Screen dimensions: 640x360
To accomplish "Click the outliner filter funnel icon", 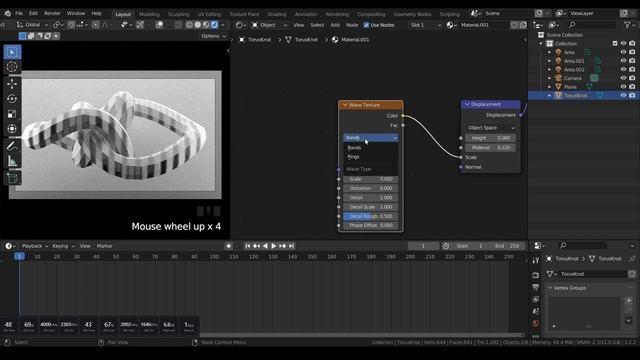I will point(627,25).
